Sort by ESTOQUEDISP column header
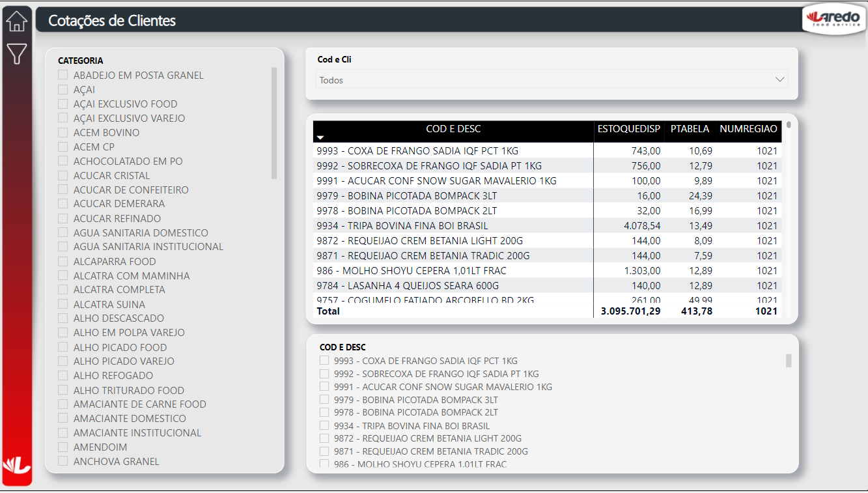This screenshot has height=493, width=868. [628, 129]
